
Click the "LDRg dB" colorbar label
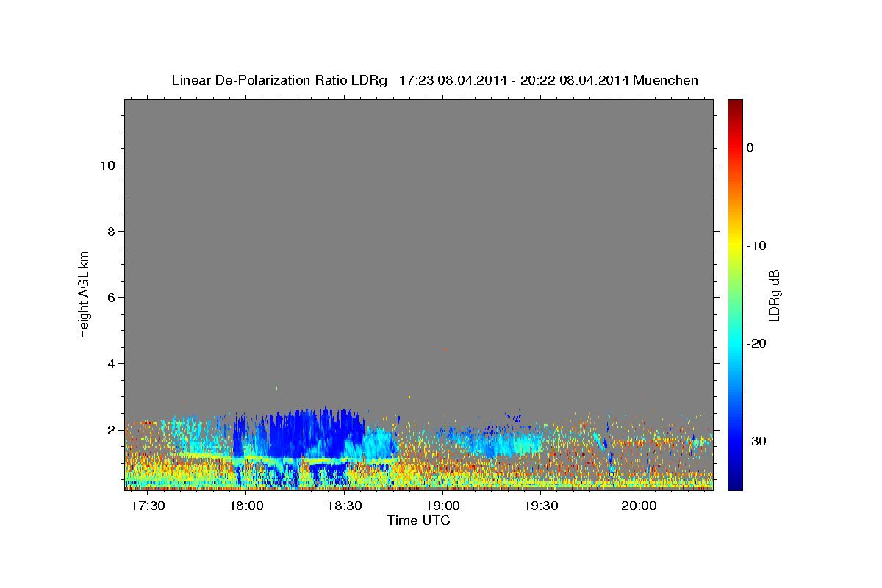tap(773, 294)
